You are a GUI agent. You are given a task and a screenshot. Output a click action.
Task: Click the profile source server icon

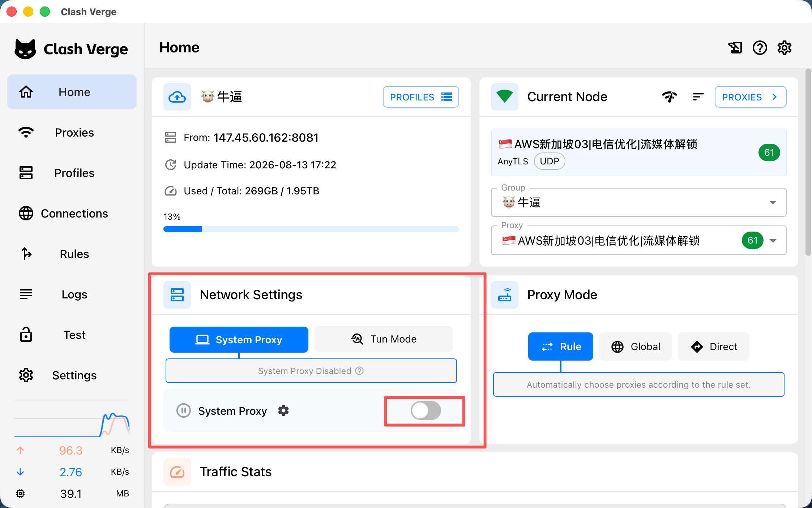coord(171,137)
